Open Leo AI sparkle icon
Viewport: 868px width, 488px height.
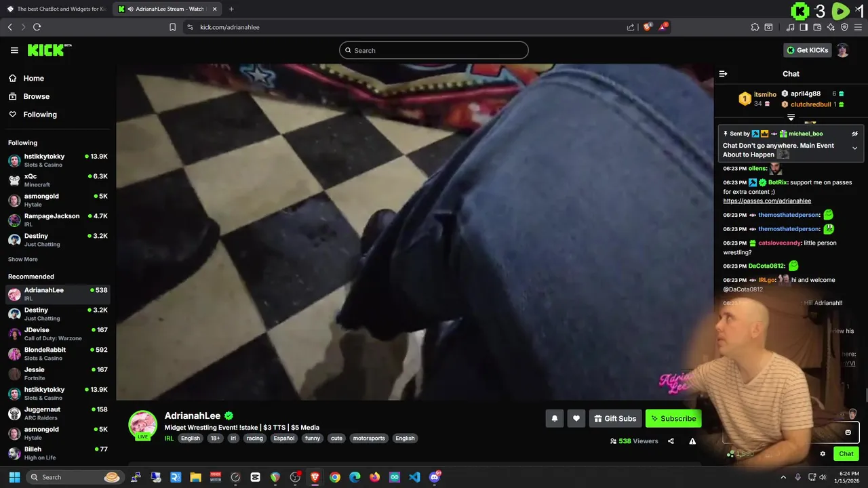(x=831, y=27)
